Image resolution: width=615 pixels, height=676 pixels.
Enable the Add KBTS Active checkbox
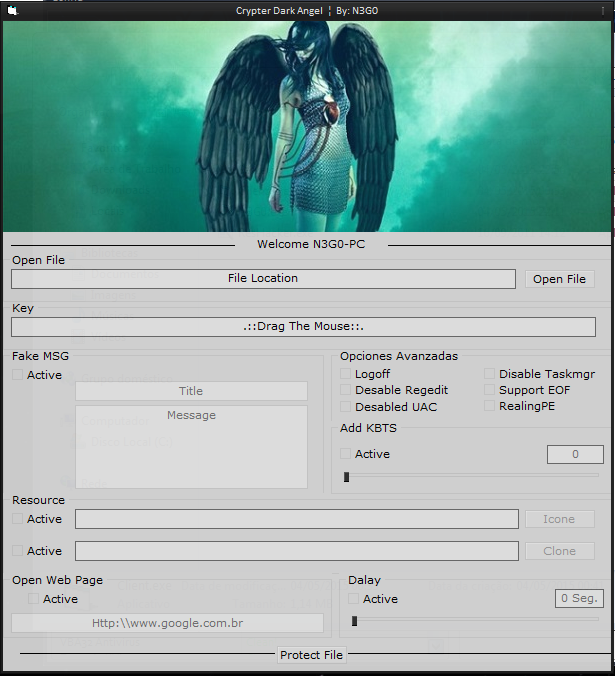345,454
